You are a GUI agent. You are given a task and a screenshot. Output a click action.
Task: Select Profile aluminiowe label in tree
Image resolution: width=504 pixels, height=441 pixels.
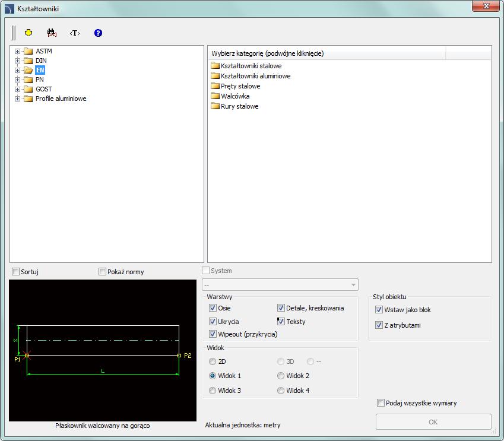click(61, 99)
